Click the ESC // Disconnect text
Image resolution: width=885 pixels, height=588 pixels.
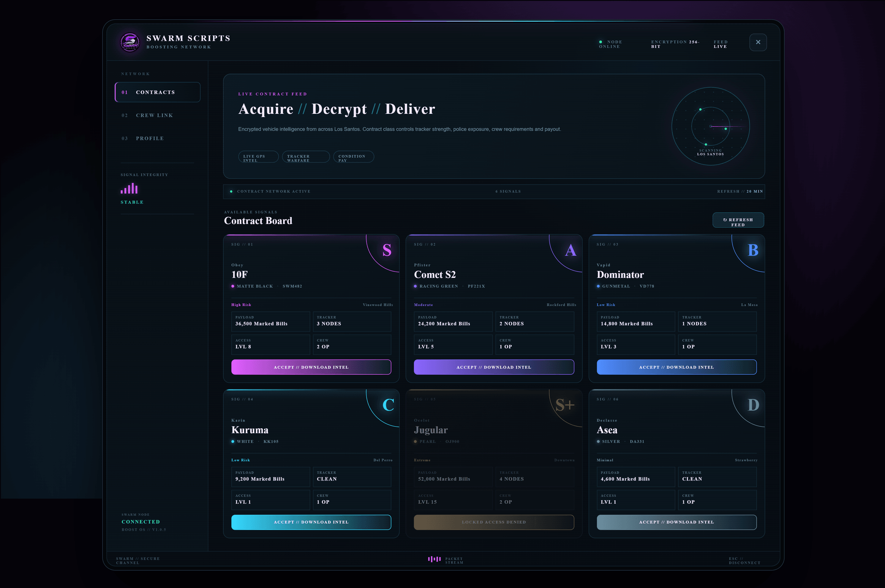point(745,561)
